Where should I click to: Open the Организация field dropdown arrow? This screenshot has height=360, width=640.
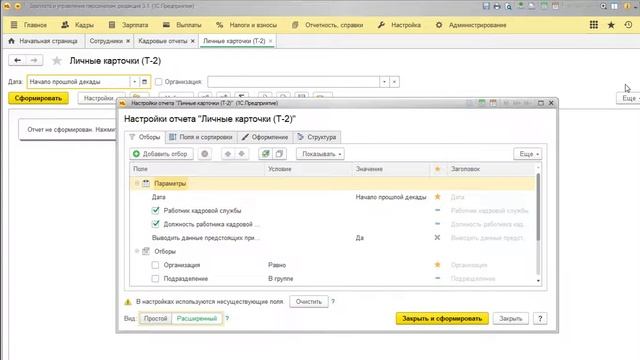coord(384,82)
